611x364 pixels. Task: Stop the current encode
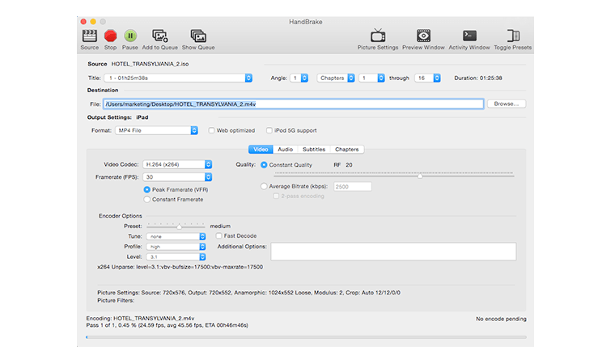pyautogui.click(x=111, y=36)
